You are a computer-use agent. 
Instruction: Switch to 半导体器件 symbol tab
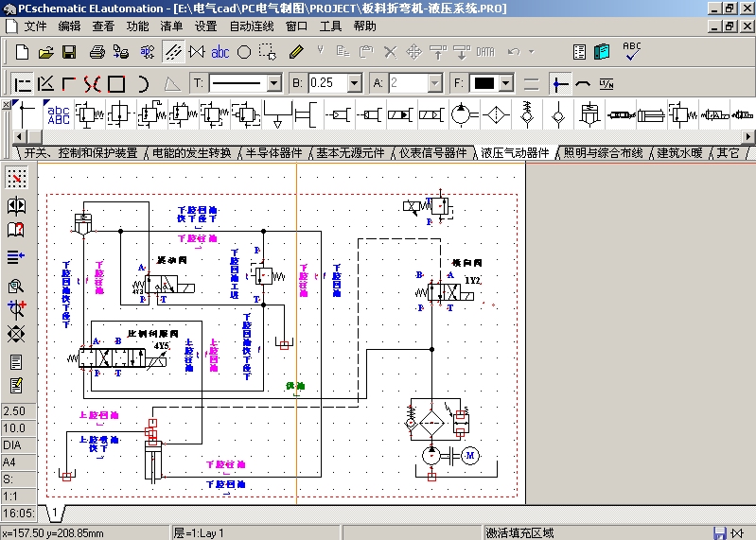[273, 153]
